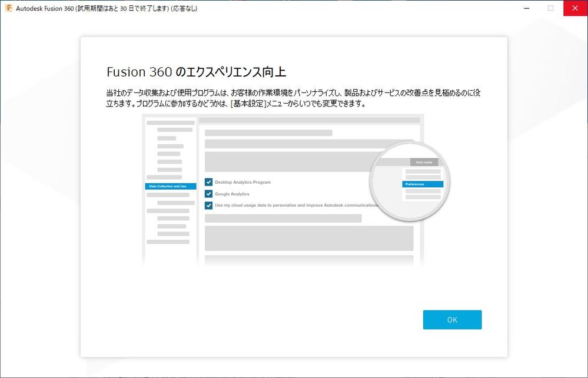Click the paragraph starting "当社のデータ収集および使用プログラムは"
Image resolution: width=588 pixels, height=378 pixels.
pyautogui.click(x=293, y=98)
